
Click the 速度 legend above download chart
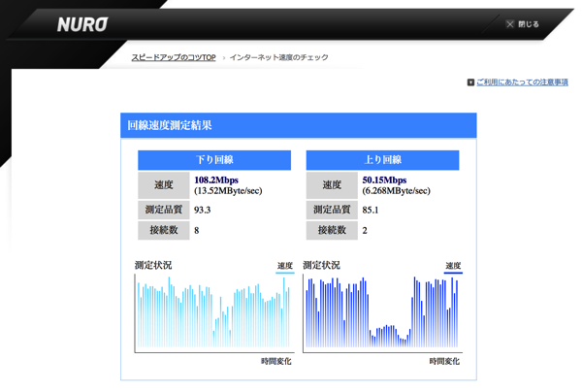[284, 266]
